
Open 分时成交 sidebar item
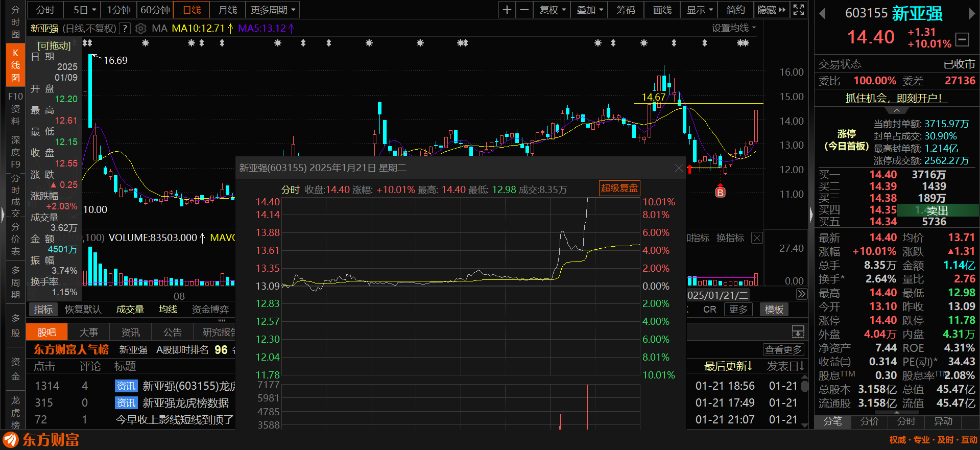pos(15,196)
